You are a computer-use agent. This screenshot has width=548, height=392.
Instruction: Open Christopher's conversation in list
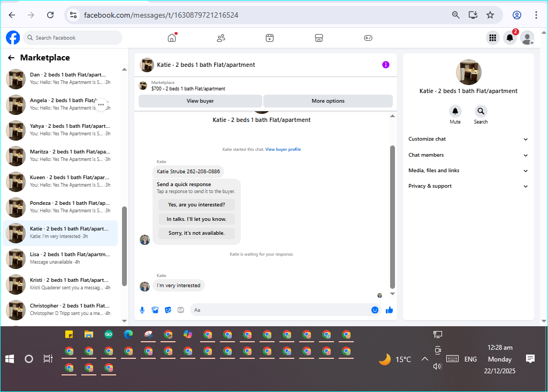coord(60,310)
